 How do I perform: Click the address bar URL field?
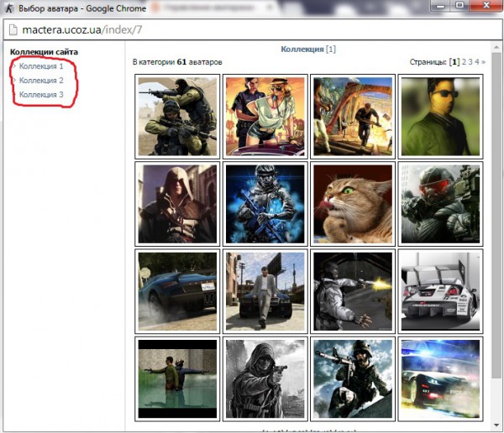tap(252, 29)
